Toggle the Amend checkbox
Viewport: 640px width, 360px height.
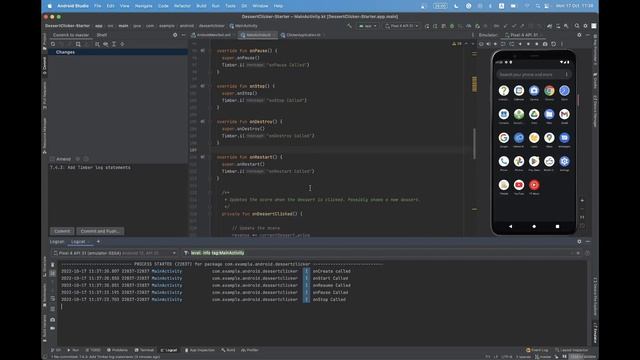(x=52, y=159)
